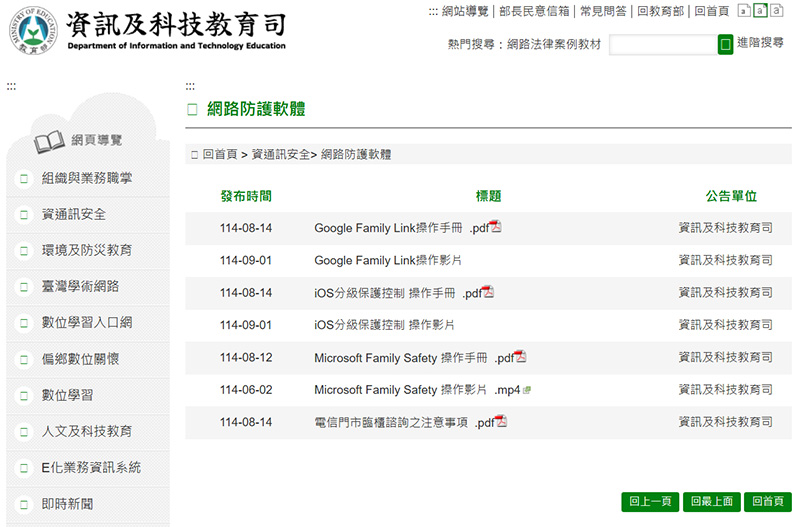The image size is (800, 527).
Task: Click the 回最上面 button
Action: coord(713,502)
